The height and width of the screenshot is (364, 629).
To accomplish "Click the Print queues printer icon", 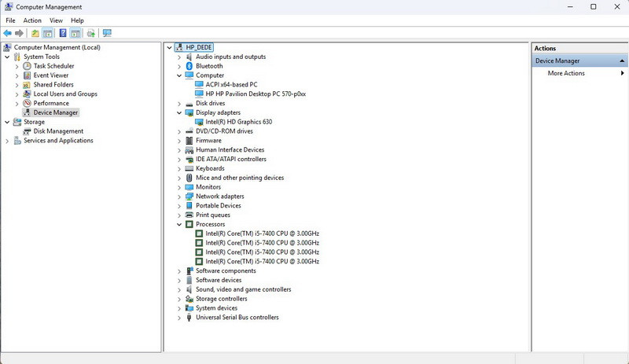I will click(x=189, y=215).
